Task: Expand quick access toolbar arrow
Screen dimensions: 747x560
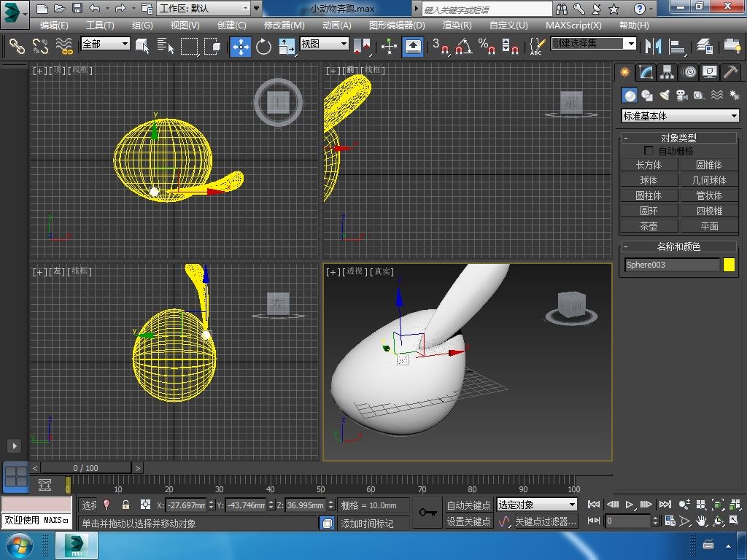Action: [256, 8]
